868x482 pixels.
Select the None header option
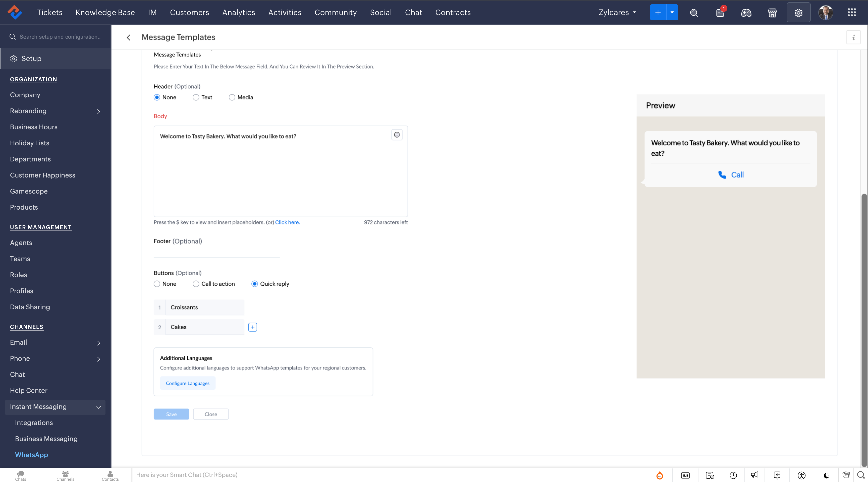pos(157,97)
